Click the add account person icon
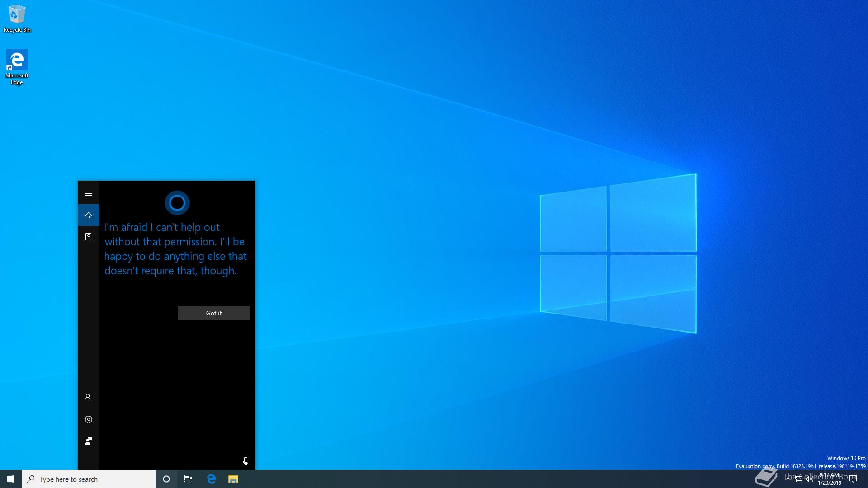This screenshot has width=868, height=488. [89, 398]
